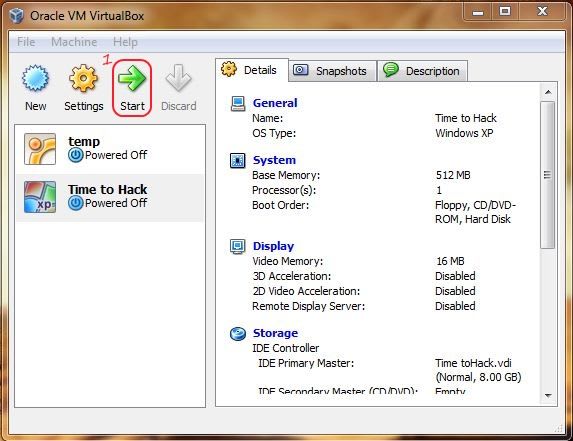Open the System settings link

click(x=274, y=160)
